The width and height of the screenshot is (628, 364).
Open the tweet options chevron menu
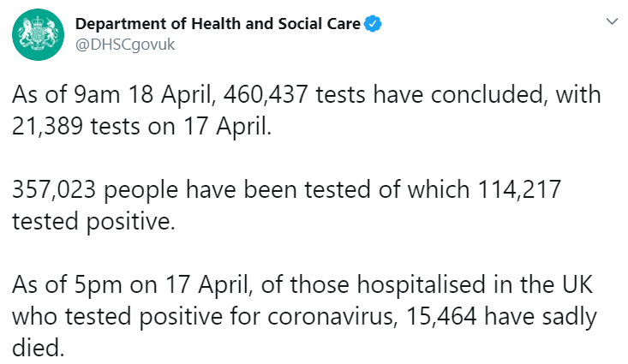610,20
